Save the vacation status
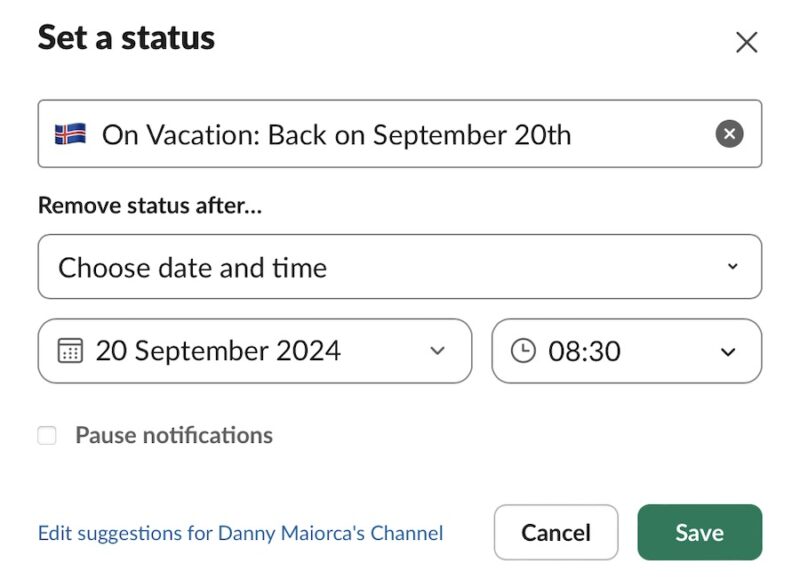The height and width of the screenshot is (580, 800). [x=699, y=532]
